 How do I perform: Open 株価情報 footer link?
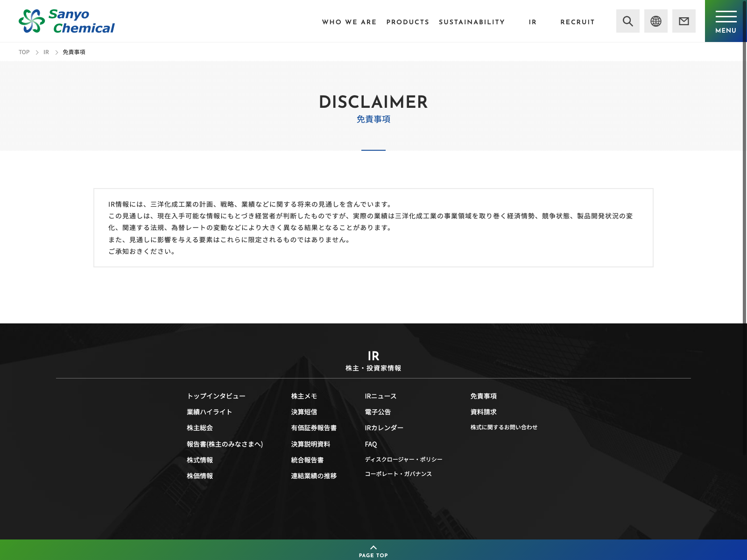pos(200,476)
